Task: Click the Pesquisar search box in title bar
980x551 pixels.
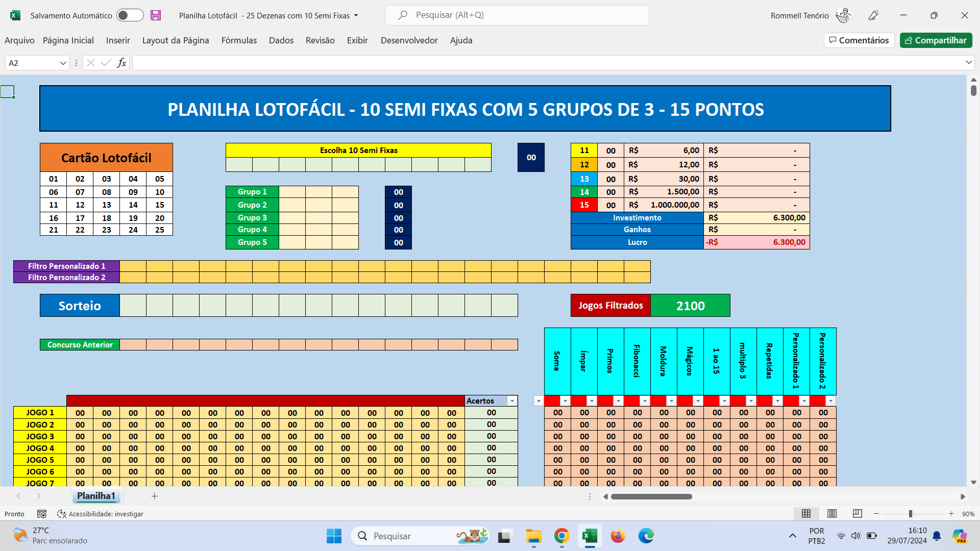Action: point(517,15)
